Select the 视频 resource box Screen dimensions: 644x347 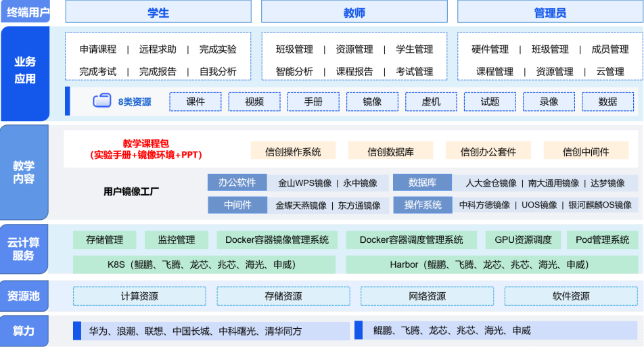pyautogui.click(x=254, y=102)
